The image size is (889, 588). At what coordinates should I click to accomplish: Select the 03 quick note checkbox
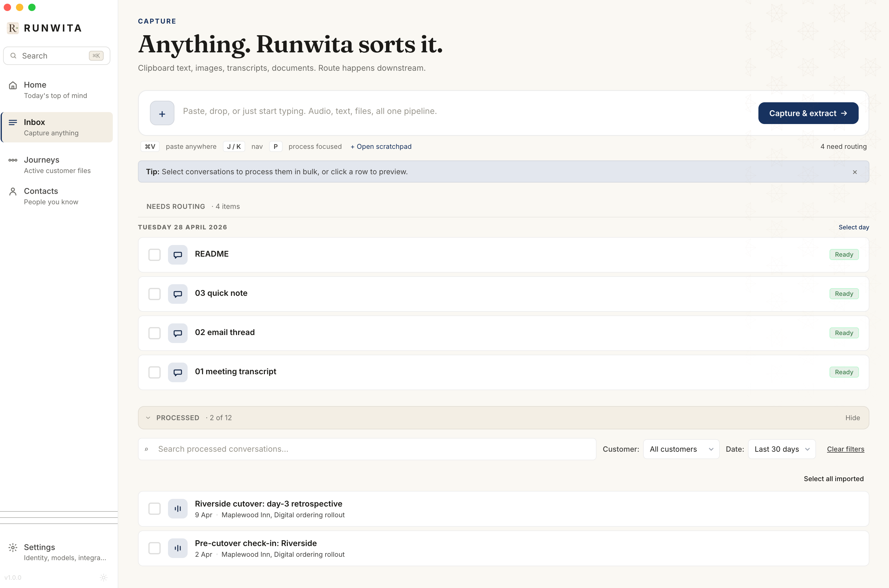point(154,294)
